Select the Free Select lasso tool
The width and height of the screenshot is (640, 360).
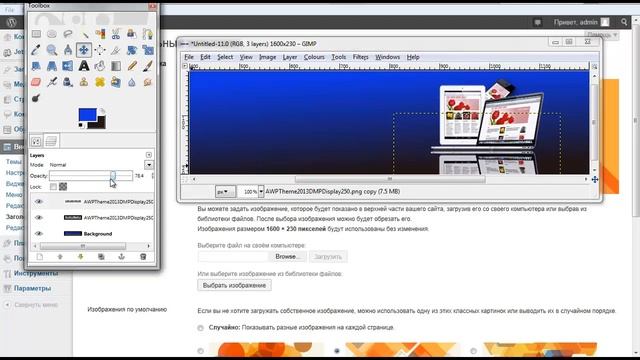pos(68,34)
